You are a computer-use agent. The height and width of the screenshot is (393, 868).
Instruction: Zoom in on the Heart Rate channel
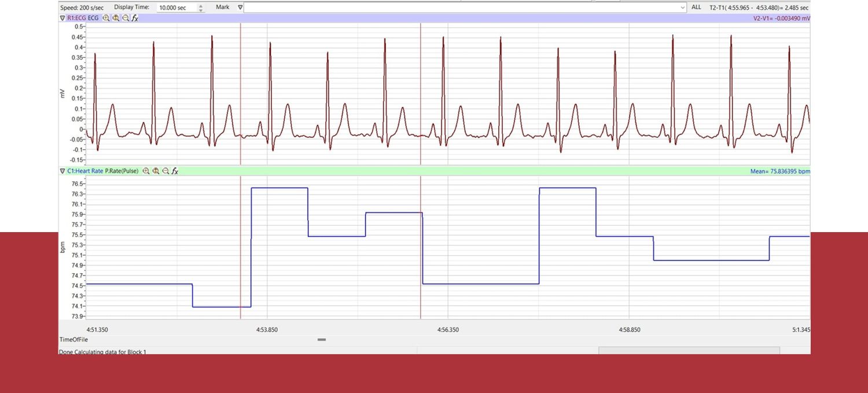tap(146, 171)
